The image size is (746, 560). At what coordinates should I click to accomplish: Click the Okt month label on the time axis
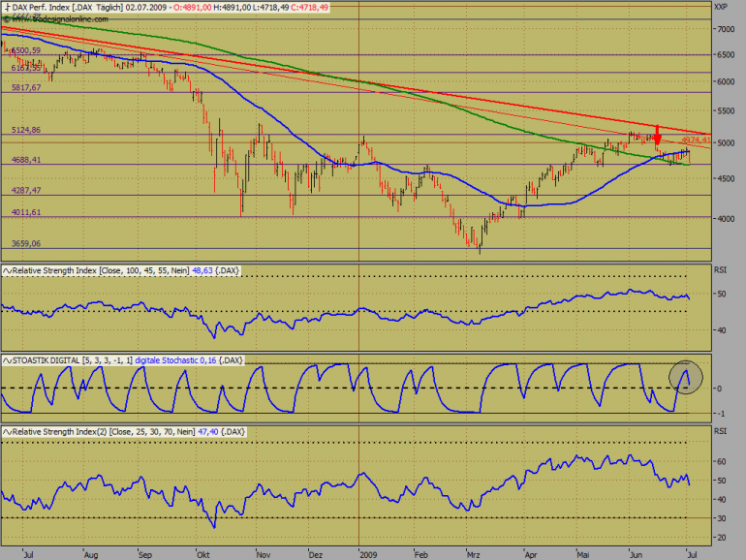(x=203, y=555)
